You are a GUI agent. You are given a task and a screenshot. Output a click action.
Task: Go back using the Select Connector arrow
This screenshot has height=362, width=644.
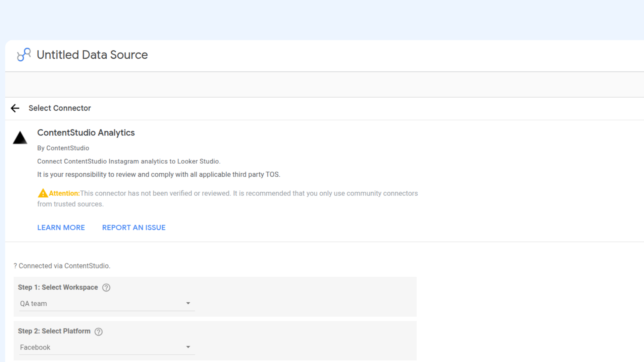pyautogui.click(x=15, y=108)
